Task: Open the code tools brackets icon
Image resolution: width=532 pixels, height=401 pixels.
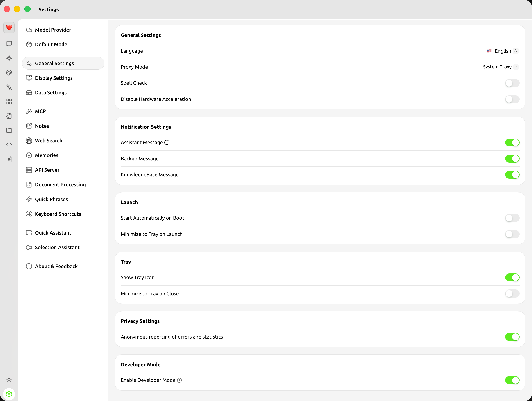Action: [9, 145]
